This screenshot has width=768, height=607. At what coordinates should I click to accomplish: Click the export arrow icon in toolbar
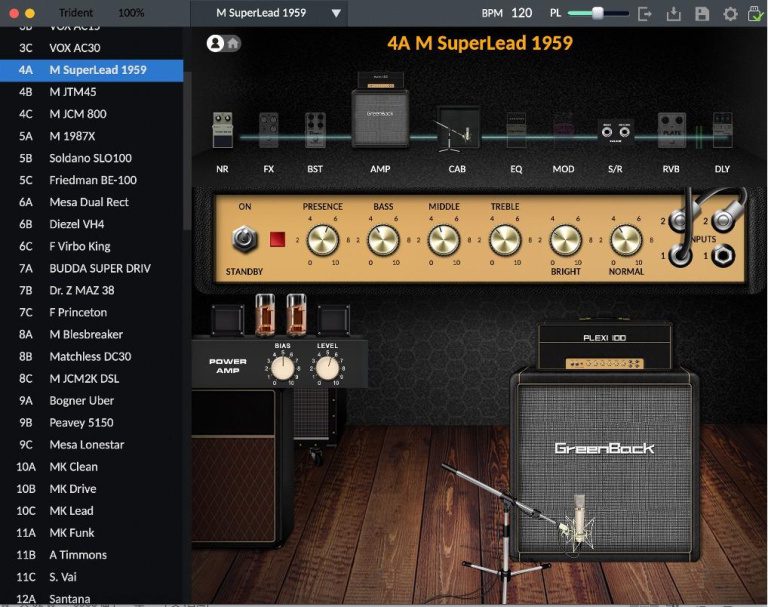645,13
